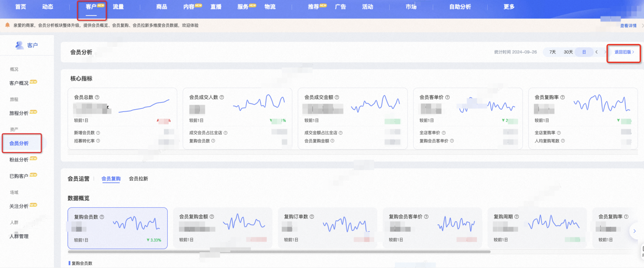
Task: Open the 内容 top navigation tab
Action: coord(189,7)
